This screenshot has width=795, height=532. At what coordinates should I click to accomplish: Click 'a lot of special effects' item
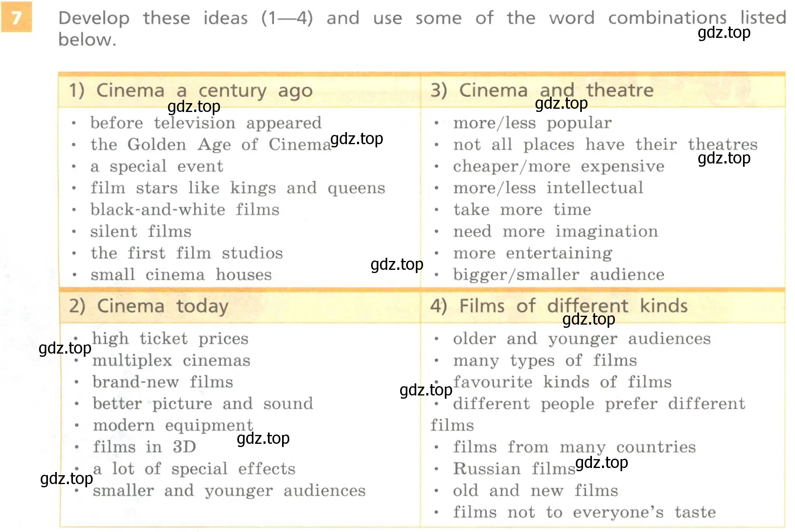pyautogui.click(x=194, y=469)
